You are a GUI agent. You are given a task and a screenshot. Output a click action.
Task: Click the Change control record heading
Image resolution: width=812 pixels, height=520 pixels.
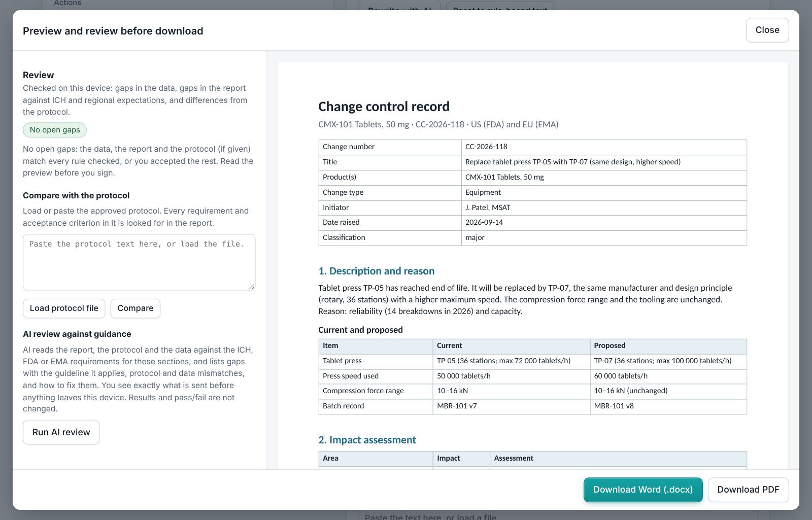(x=384, y=107)
